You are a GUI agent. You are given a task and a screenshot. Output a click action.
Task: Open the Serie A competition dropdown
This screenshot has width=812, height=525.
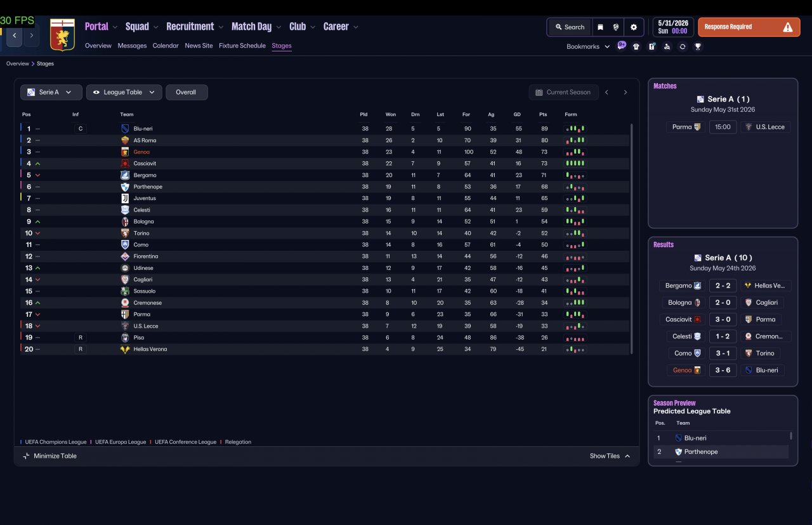pos(51,92)
